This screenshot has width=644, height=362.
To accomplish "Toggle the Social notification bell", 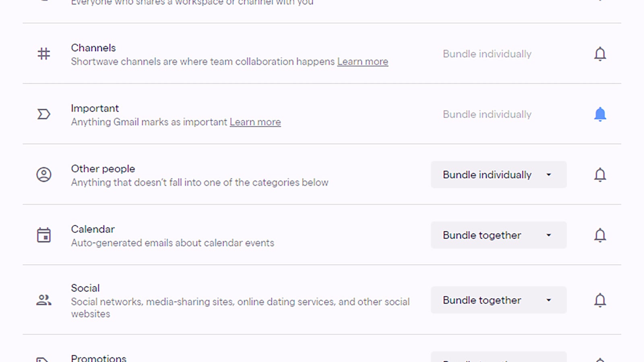I will pos(600,300).
